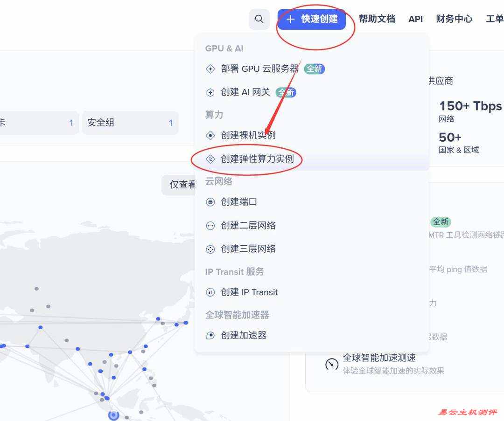Screen dimensions: 504x421
Task: Click the 创建裸机实例 icon
Action: tap(210, 136)
